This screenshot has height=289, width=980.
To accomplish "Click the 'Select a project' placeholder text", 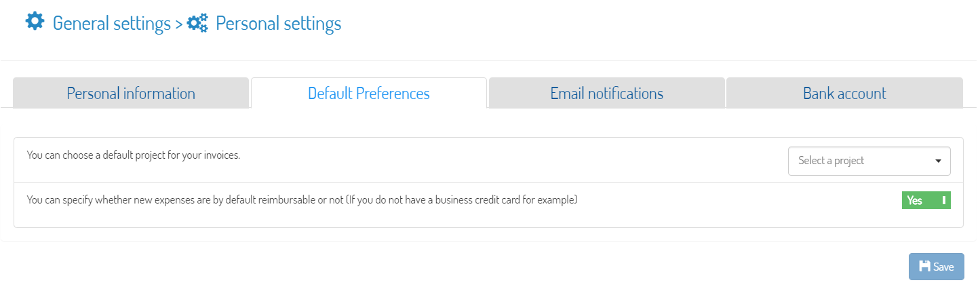I will point(831,161).
